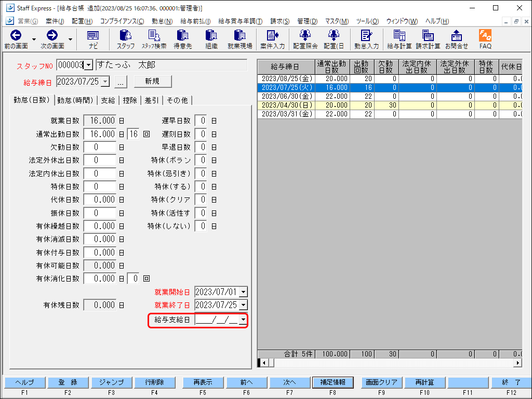Click the ... browse button beside 給与締日
Viewport: 532px width, 399px height.
[121, 82]
